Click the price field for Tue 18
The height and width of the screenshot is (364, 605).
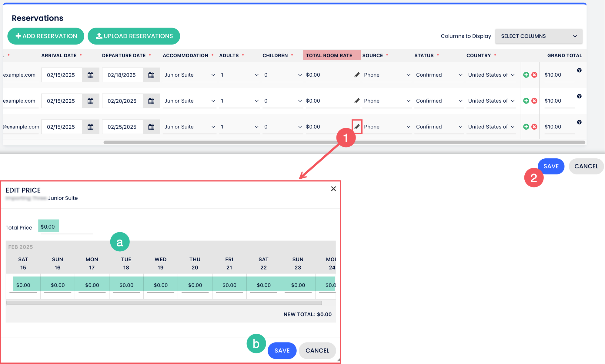tap(126, 285)
